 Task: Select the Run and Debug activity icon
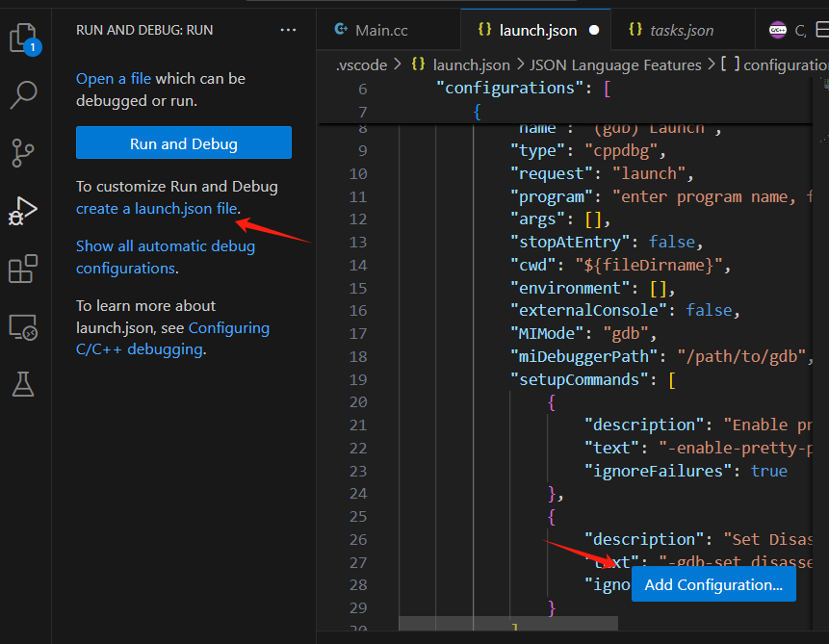click(23, 211)
